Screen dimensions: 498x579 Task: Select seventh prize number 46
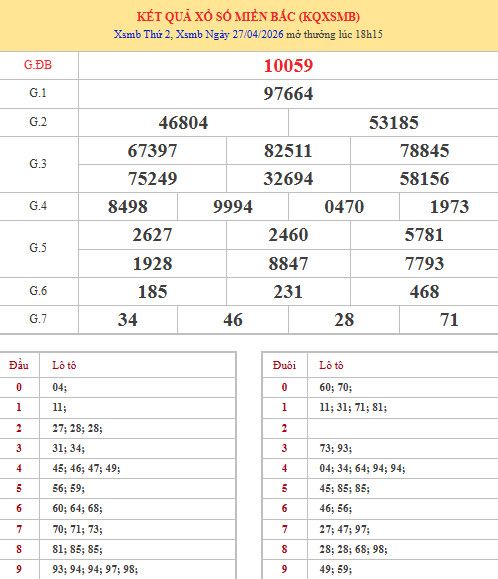click(233, 320)
